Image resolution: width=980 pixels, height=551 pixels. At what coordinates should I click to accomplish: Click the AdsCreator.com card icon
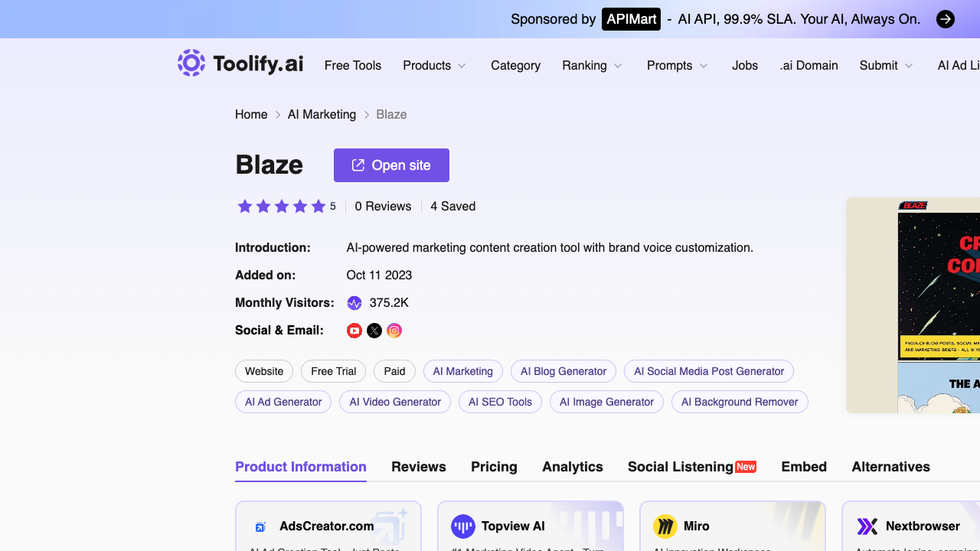(260, 527)
